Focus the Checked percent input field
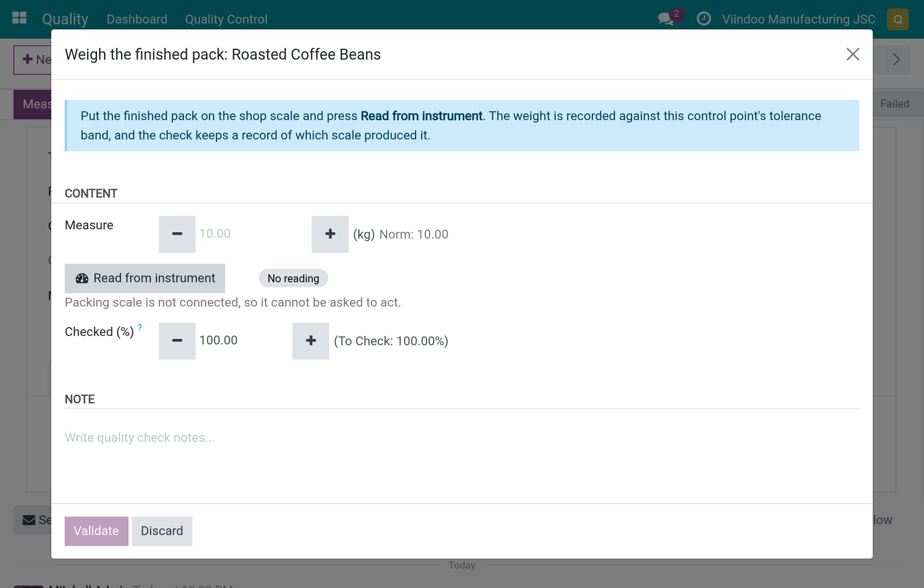Image resolution: width=924 pixels, height=588 pixels. (x=244, y=341)
